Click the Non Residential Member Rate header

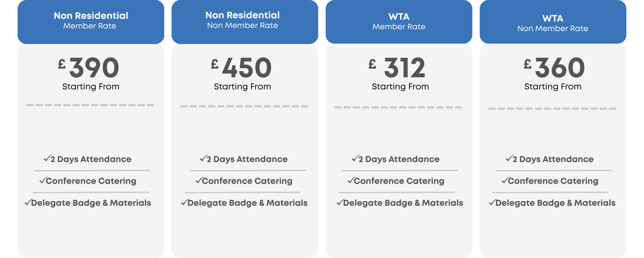point(91,22)
